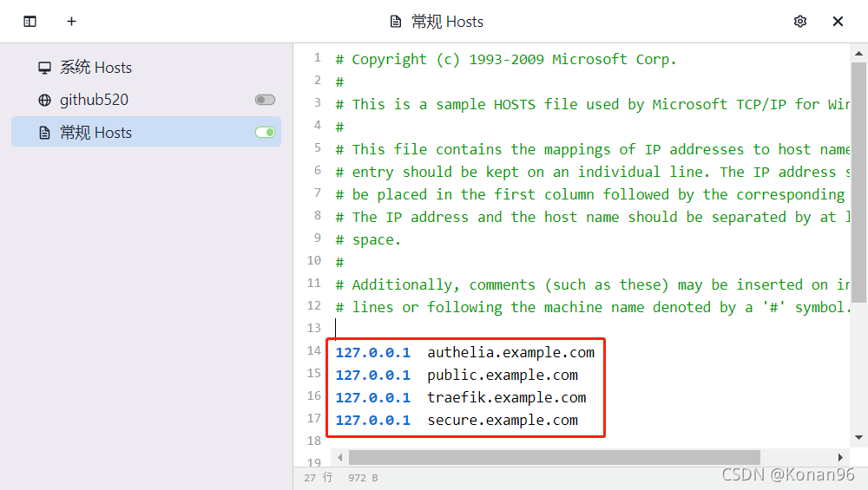Enable the github520 toggle switch
868x490 pixels.
[265, 100]
